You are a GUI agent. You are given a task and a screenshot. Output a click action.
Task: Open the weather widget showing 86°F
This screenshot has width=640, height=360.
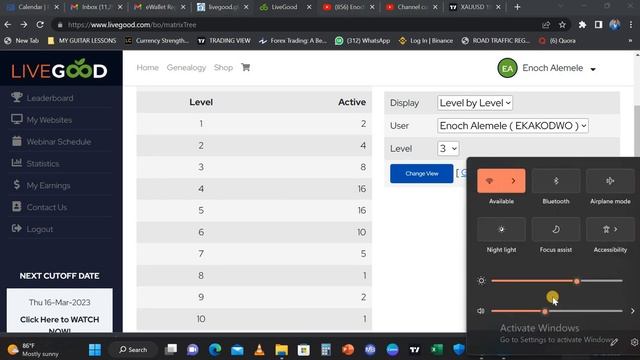click(33, 350)
